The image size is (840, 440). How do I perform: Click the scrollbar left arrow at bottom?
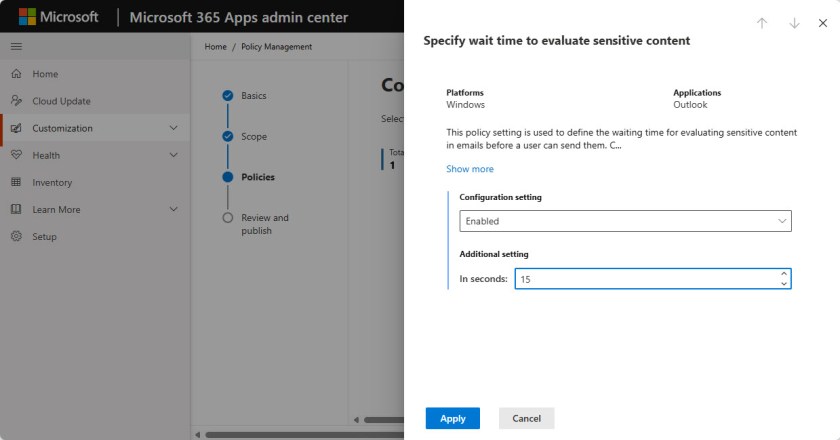[198, 435]
